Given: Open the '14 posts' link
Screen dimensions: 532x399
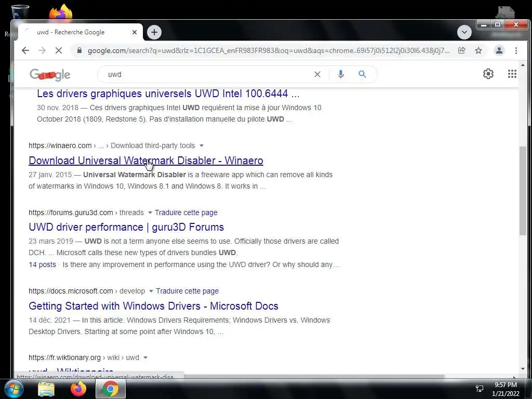Looking at the screenshot, I should tap(43, 264).
